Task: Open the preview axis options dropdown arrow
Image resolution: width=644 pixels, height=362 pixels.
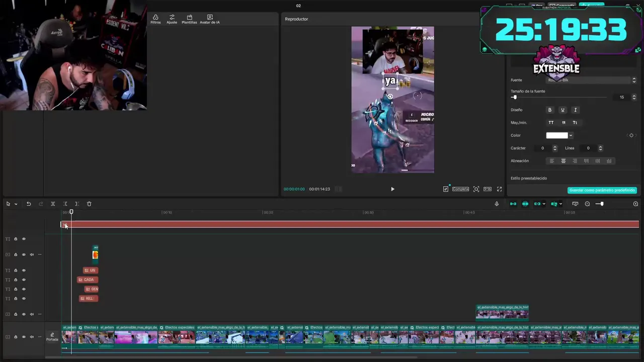Action: 560,204
